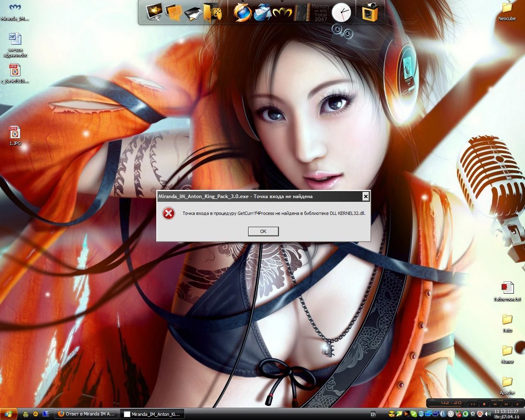Open the scanner documents dock icon
Viewport: 525px width, 420px height.
point(193,13)
